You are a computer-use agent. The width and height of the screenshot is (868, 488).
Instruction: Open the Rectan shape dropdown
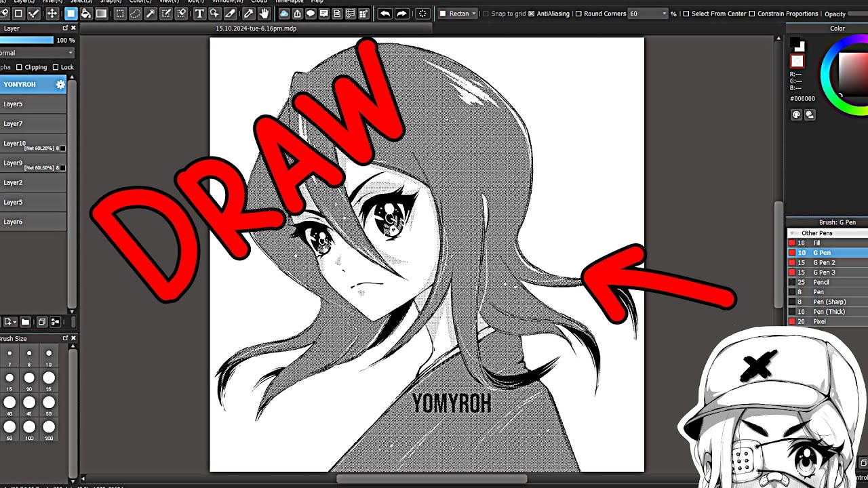point(458,14)
